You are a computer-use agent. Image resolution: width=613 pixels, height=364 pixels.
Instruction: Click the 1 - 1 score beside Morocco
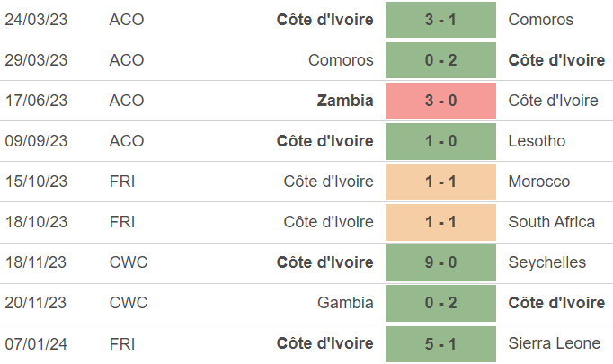pos(440,182)
